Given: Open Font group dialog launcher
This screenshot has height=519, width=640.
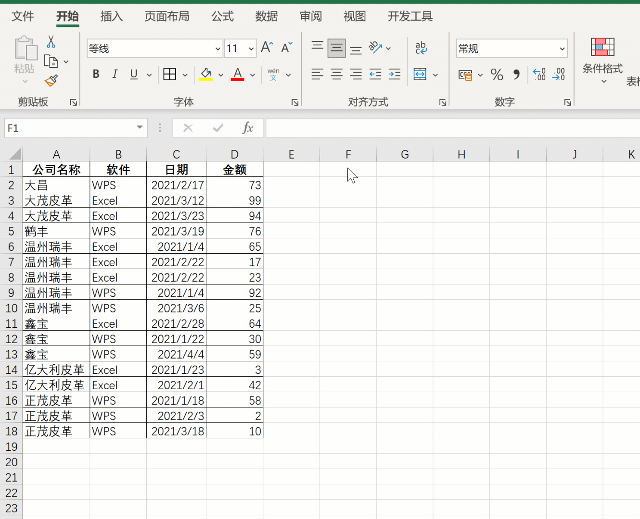Looking at the screenshot, I should (295, 102).
